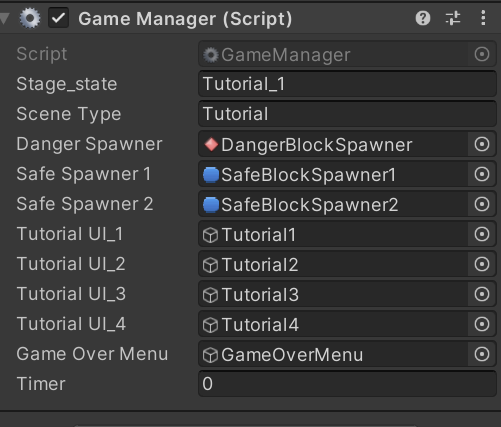Select the Tutorial2 object reference field
This screenshot has height=427, width=501.
point(333,264)
